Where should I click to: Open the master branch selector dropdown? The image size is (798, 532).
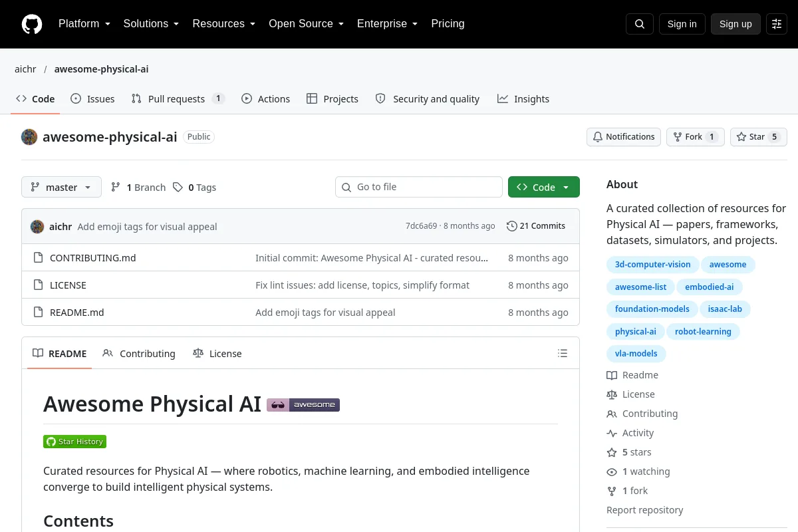(x=61, y=188)
